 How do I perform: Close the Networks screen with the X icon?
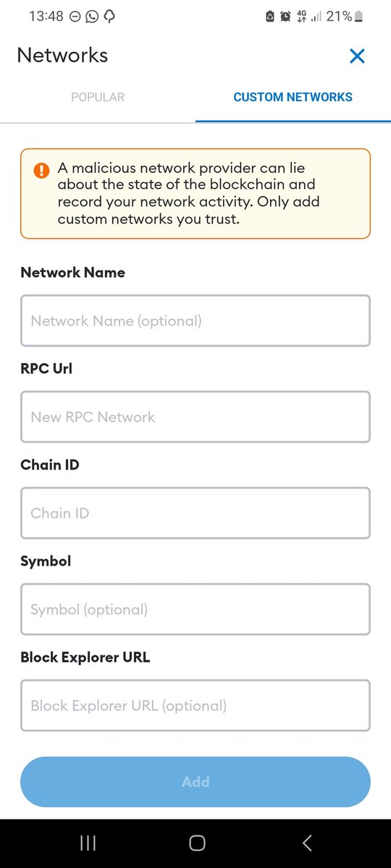[x=357, y=56]
